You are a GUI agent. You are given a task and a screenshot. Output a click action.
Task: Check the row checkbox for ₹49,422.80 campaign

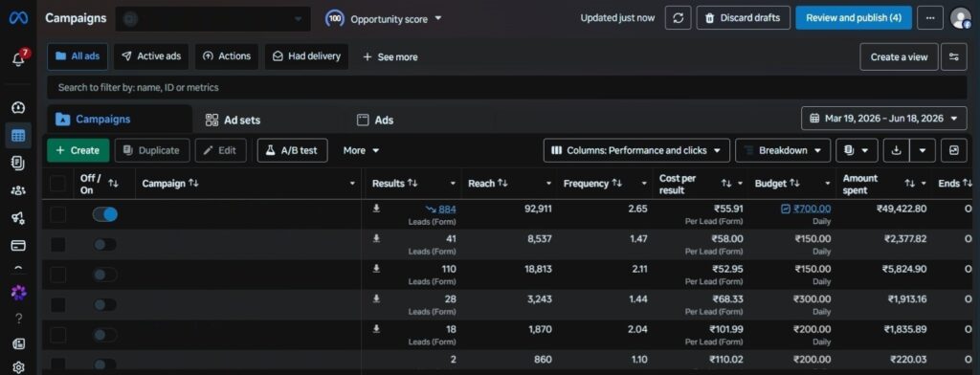(x=57, y=214)
